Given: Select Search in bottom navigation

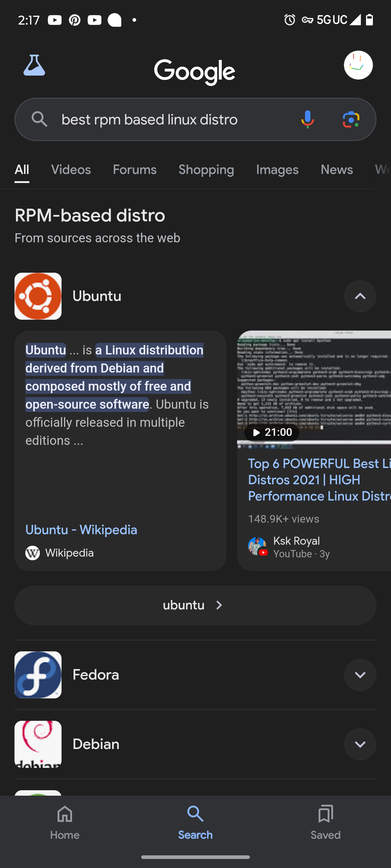Looking at the screenshot, I should [x=195, y=823].
